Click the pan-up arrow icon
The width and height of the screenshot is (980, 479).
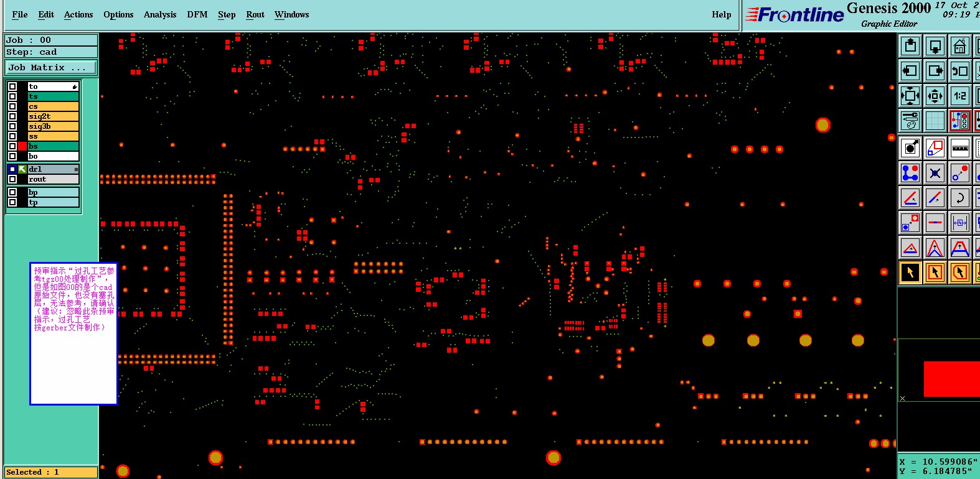point(910,46)
